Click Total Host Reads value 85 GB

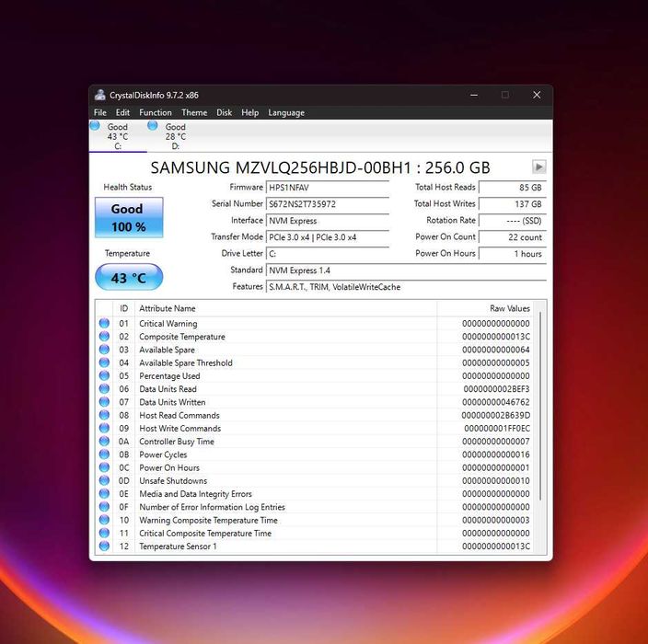coord(513,188)
